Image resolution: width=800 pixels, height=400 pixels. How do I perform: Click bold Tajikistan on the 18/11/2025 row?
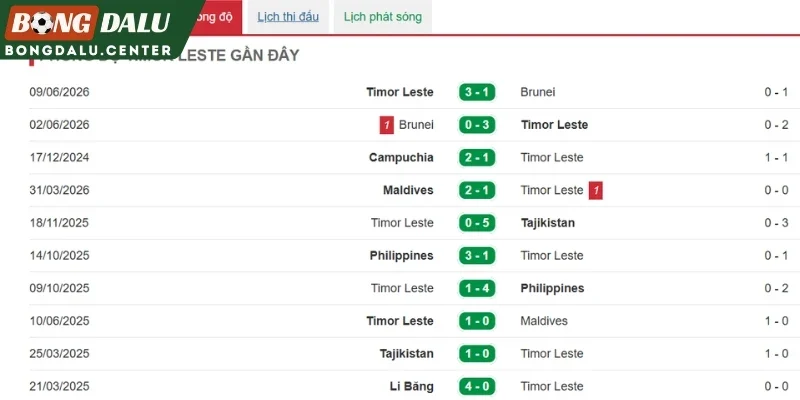click(547, 223)
